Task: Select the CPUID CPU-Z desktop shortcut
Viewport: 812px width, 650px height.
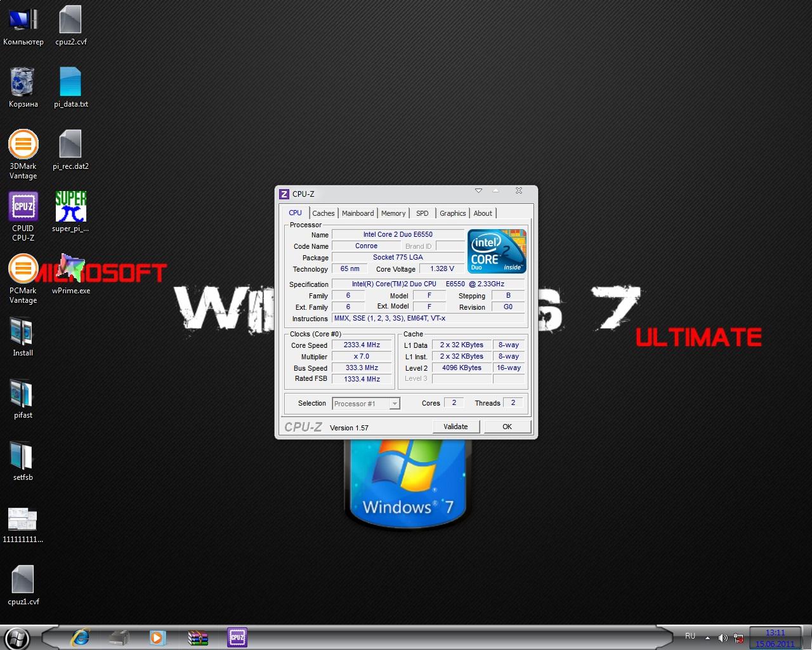Action: (x=23, y=217)
